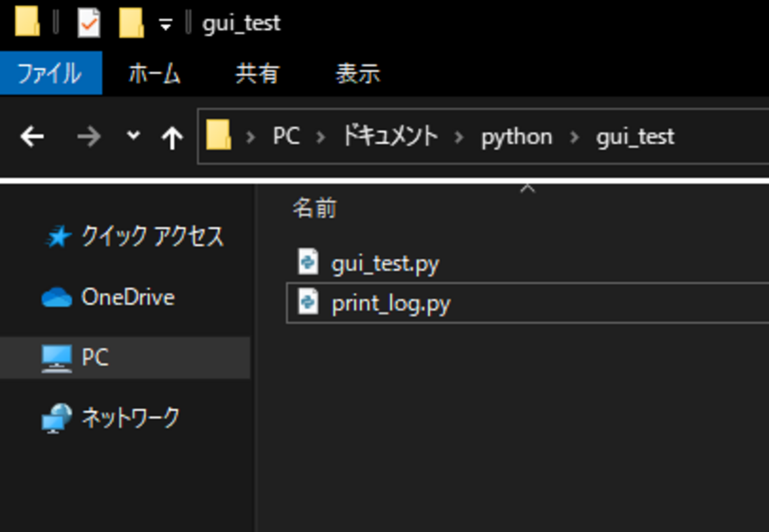The image size is (769, 532).
Task: Select OneDrive in the navigation pane
Action: [x=127, y=297]
